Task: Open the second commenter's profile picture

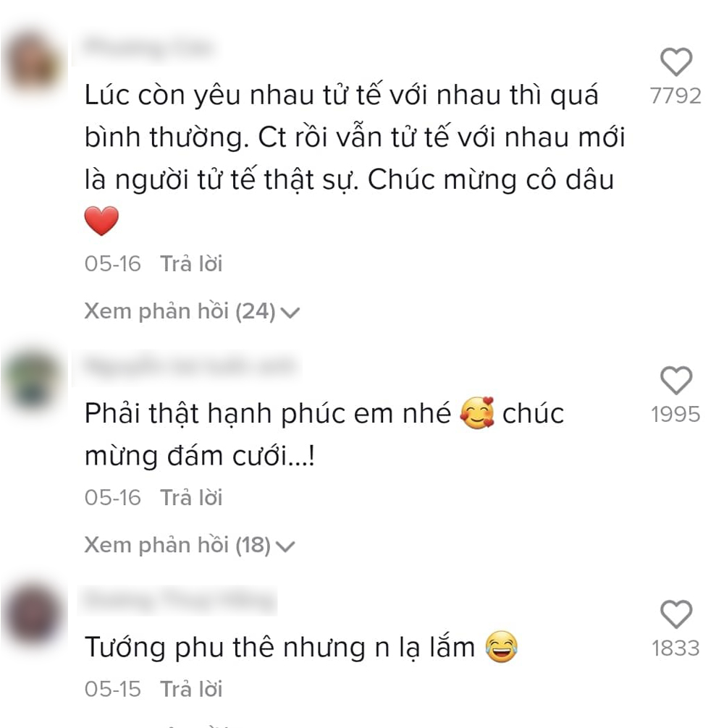Action: [x=33, y=381]
